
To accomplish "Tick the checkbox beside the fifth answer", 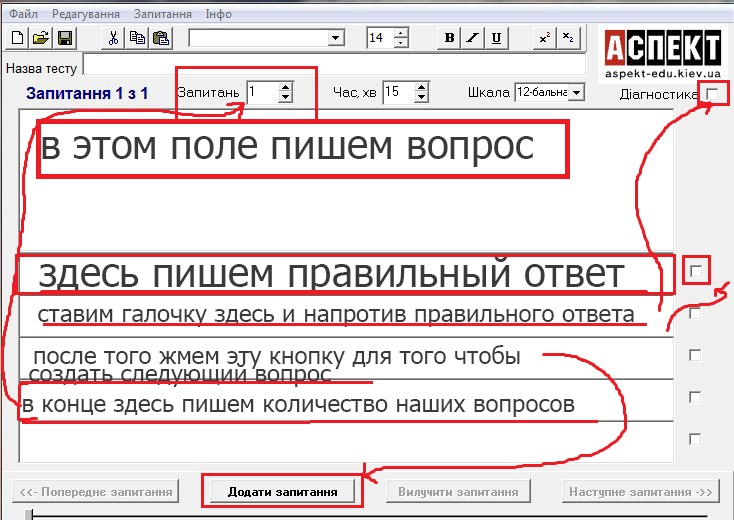I will click(x=696, y=439).
